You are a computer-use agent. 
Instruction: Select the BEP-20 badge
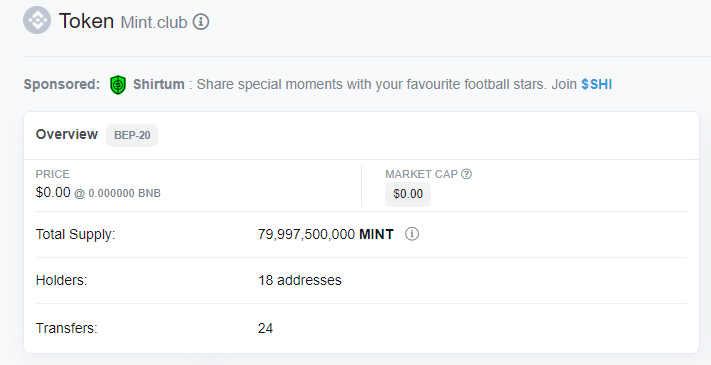click(132, 135)
